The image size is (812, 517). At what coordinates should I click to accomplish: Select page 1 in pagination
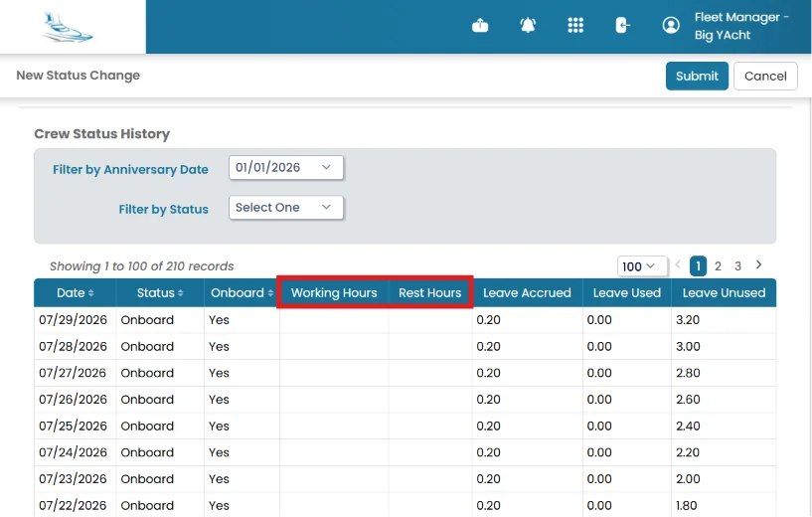(698, 266)
